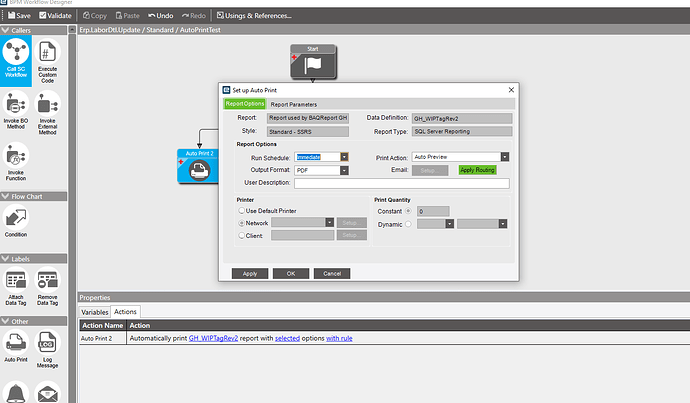Open the GH_WIPTagRev2 report link
The image size is (690, 403).
click(213, 338)
